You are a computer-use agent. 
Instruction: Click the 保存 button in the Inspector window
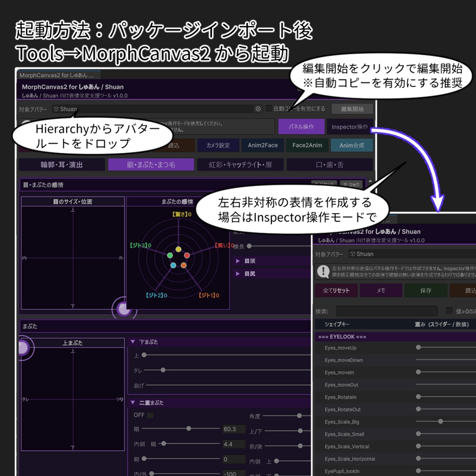426,291
